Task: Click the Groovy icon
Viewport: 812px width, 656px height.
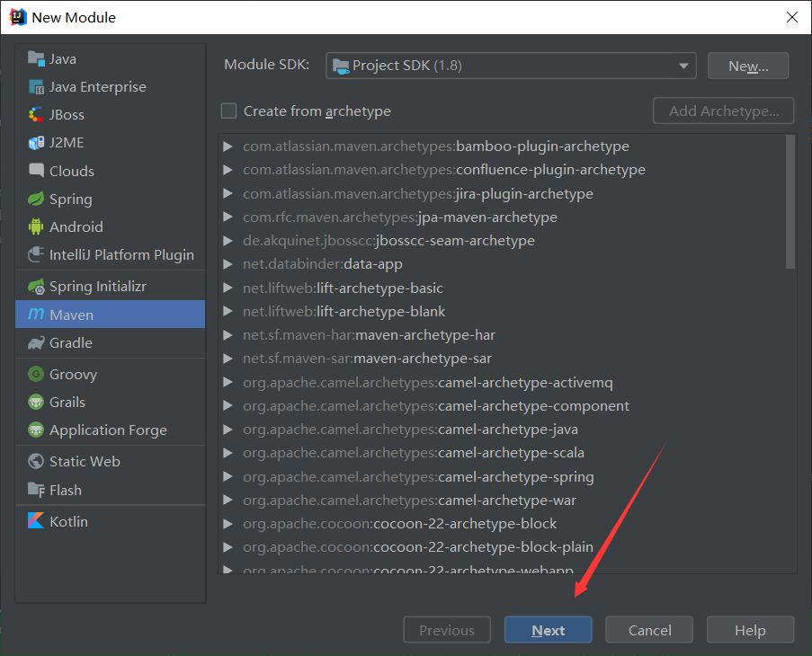Action: click(36, 374)
